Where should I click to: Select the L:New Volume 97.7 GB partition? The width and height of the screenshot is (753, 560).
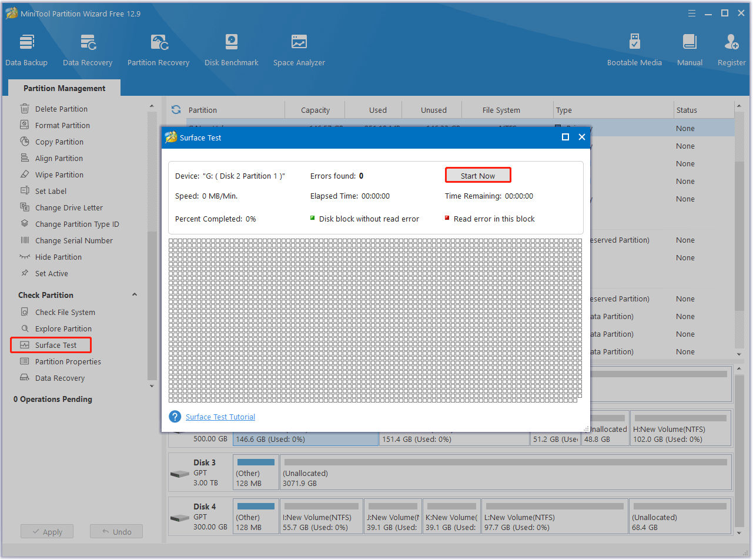pyautogui.click(x=555, y=516)
